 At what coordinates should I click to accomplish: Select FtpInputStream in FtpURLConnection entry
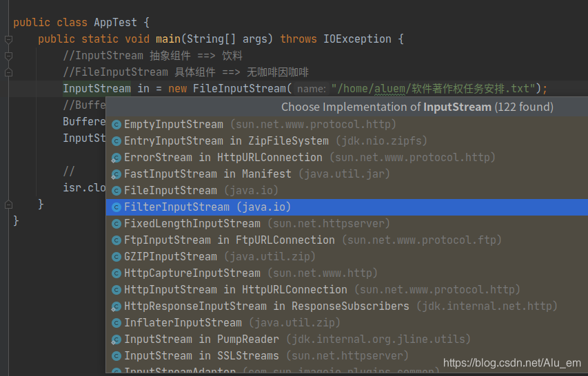(x=347, y=240)
